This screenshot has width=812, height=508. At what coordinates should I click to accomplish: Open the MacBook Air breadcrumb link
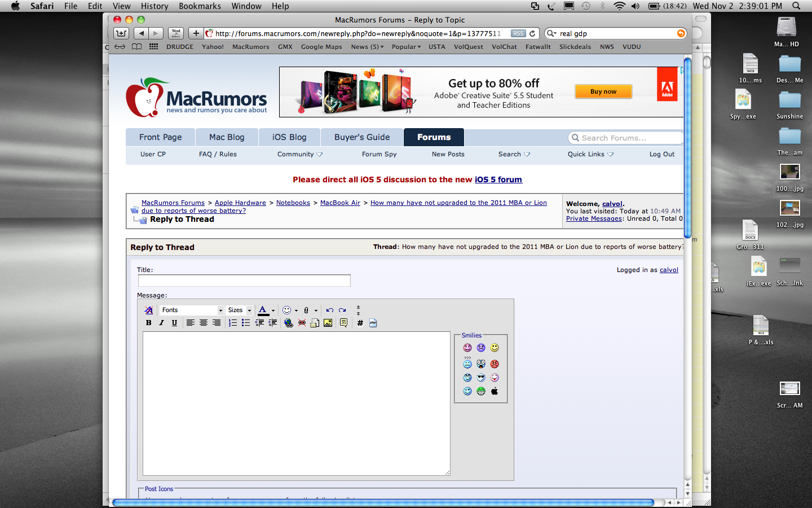(x=340, y=203)
